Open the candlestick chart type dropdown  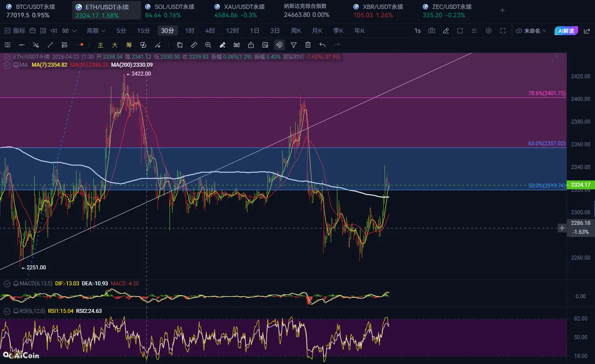(x=69, y=31)
